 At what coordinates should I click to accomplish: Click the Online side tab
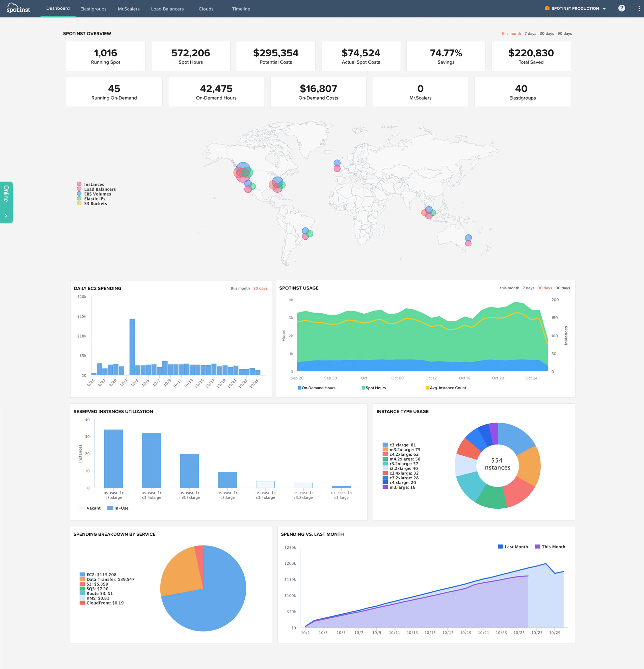coord(6,193)
